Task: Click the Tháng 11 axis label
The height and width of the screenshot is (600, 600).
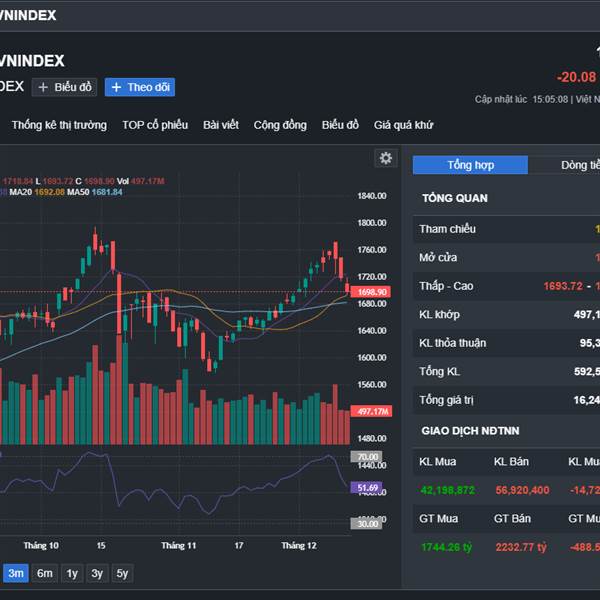Action: click(x=179, y=546)
